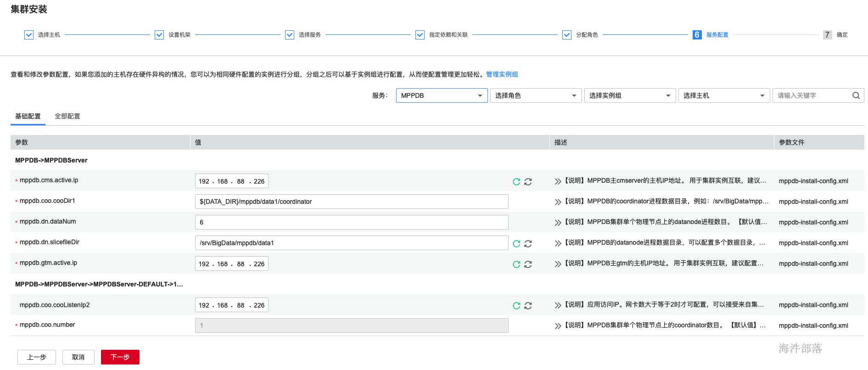Open the 管理实例组 link

[x=502, y=74]
